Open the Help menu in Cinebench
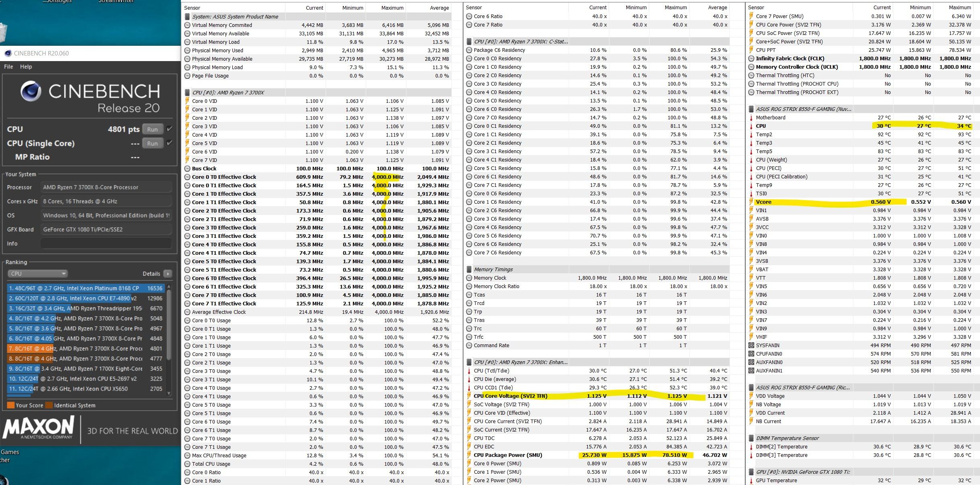This screenshot has width=980, height=485. 26,67
